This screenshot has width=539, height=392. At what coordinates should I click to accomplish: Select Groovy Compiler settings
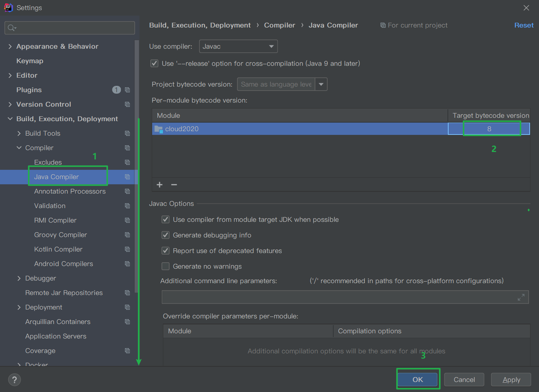point(61,235)
